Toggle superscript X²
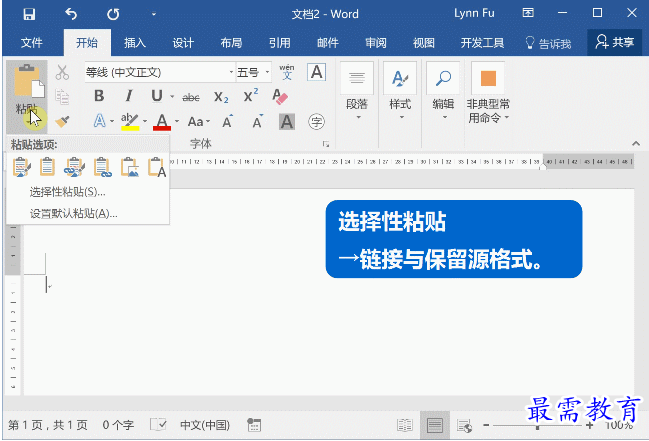 pyautogui.click(x=251, y=96)
